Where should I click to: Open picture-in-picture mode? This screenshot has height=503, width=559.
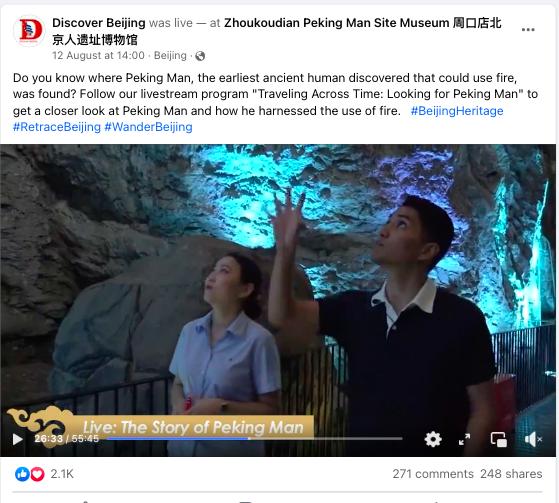(499, 439)
